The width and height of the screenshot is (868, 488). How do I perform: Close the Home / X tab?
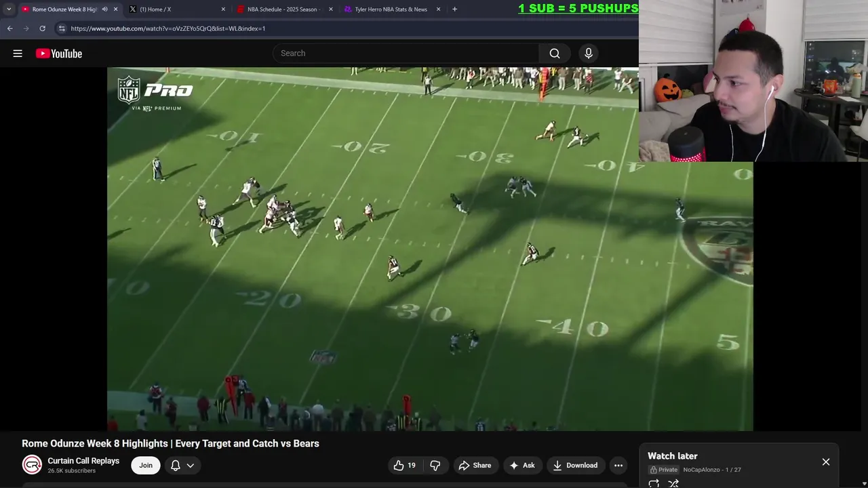click(223, 9)
